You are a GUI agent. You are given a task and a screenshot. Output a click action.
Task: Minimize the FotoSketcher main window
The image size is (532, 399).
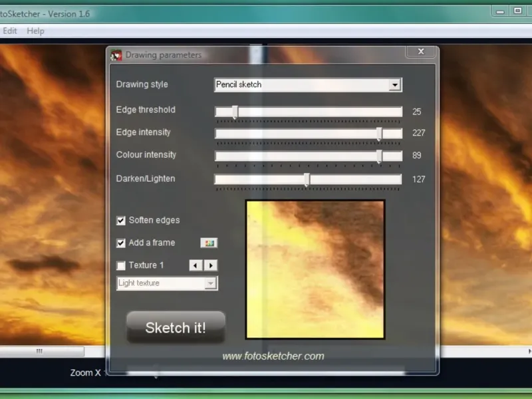[x=500, y=11]
